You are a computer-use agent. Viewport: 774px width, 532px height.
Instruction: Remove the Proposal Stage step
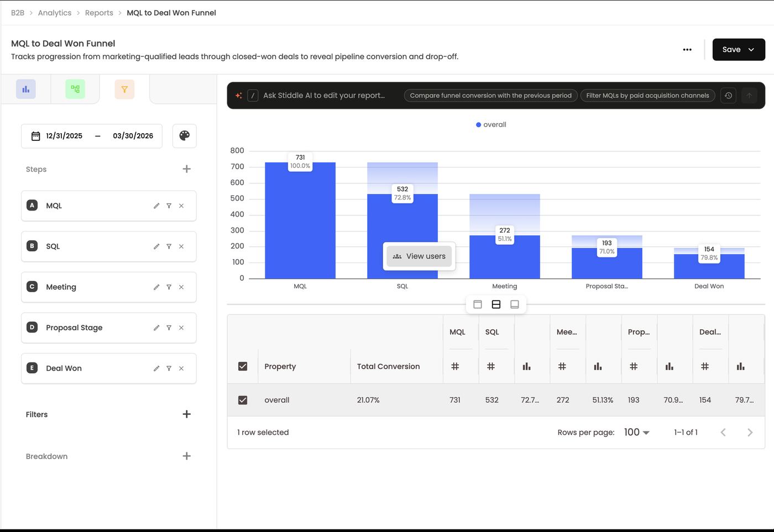point(181,328)
